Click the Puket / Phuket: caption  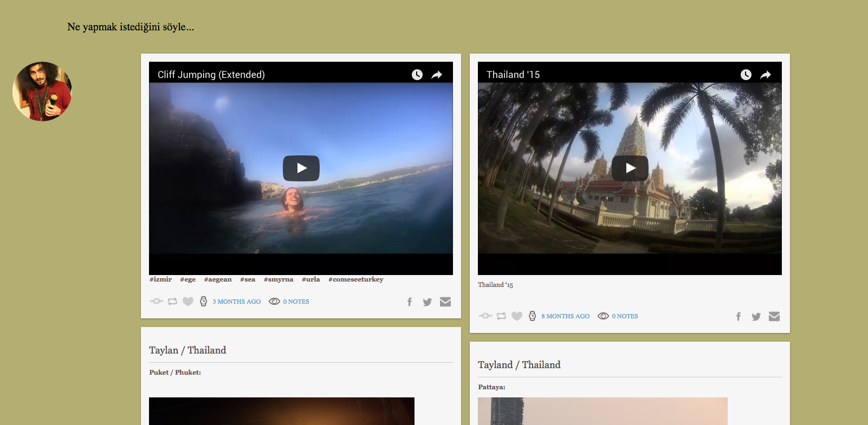175,372
